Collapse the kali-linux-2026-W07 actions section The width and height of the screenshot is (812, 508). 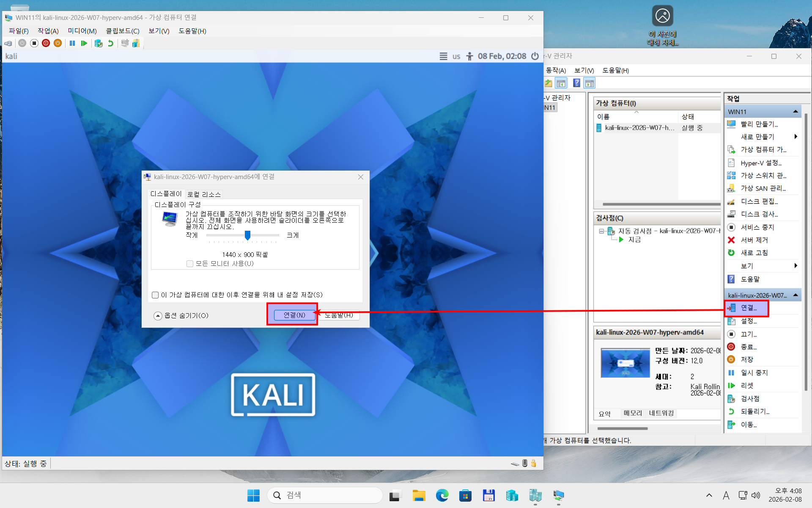coord(796,295)
